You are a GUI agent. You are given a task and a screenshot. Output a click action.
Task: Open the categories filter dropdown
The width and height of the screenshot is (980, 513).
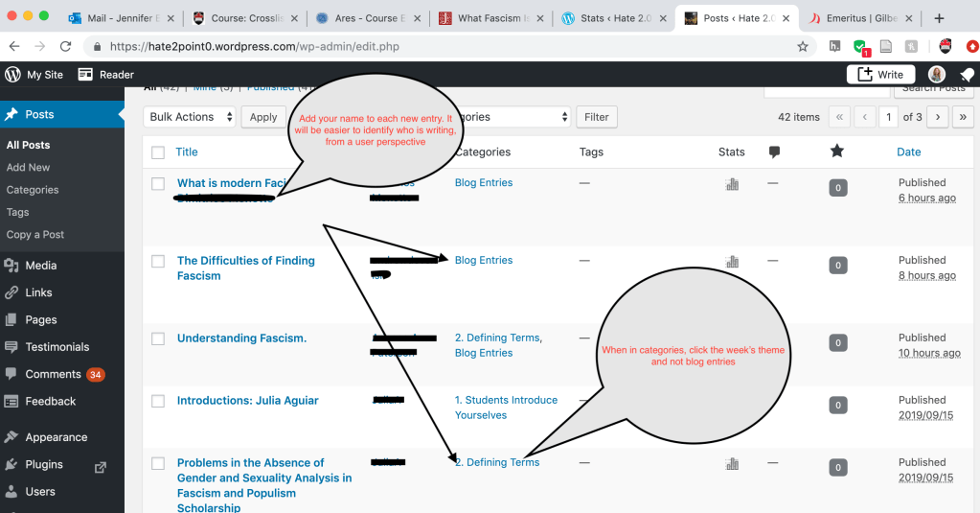click(x=513, y=117)
